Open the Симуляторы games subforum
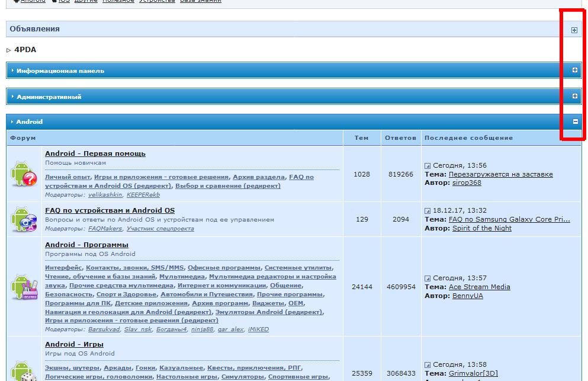The width and height of the screenshot is (588, 381). (242, 376)
